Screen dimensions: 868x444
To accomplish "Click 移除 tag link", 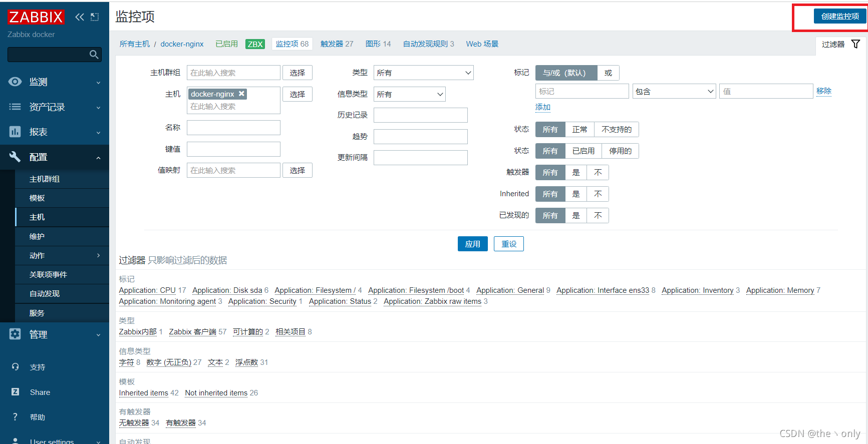I will [824, 91].
